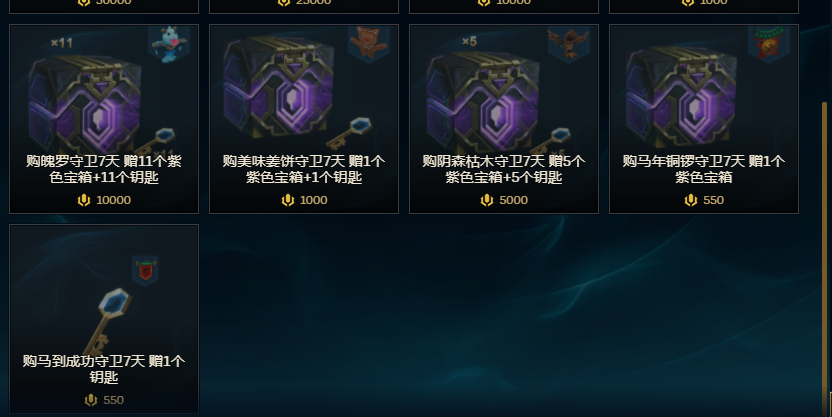
Task: Click the 10000 price on 魄罗守卫 bundle
Action: point(104,200)
